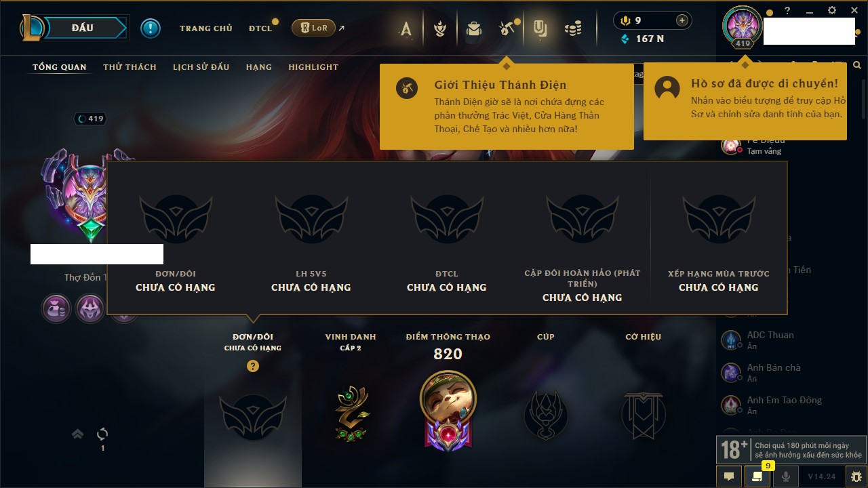
Task: Add RP with the plus button
Action: [682, 20]
